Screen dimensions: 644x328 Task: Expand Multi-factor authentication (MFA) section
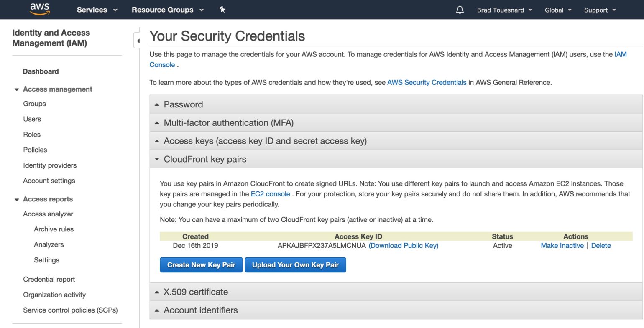click(x=396, y=123)
